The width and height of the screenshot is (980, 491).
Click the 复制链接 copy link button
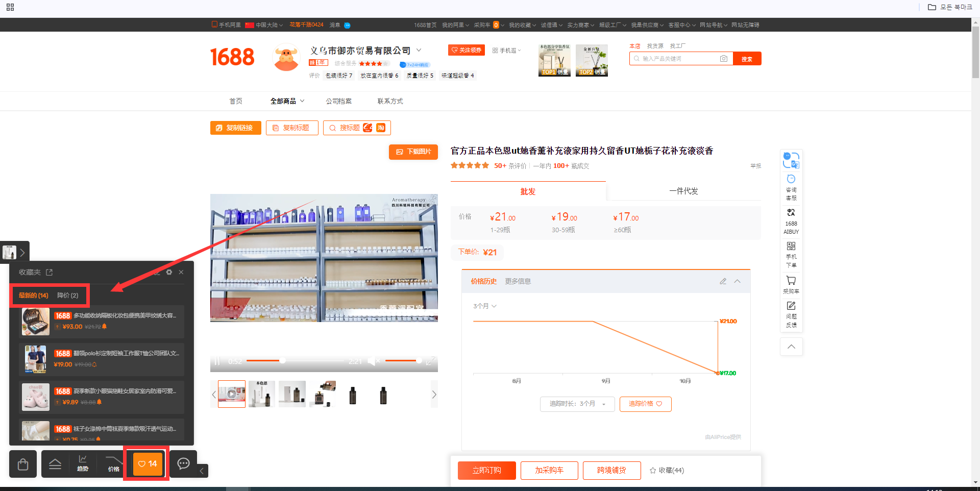[x=236, y=128]
